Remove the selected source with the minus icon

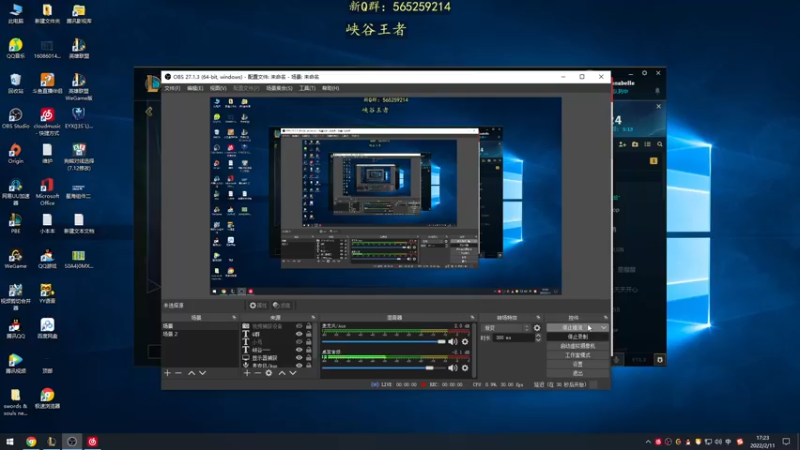pos(258,373)
